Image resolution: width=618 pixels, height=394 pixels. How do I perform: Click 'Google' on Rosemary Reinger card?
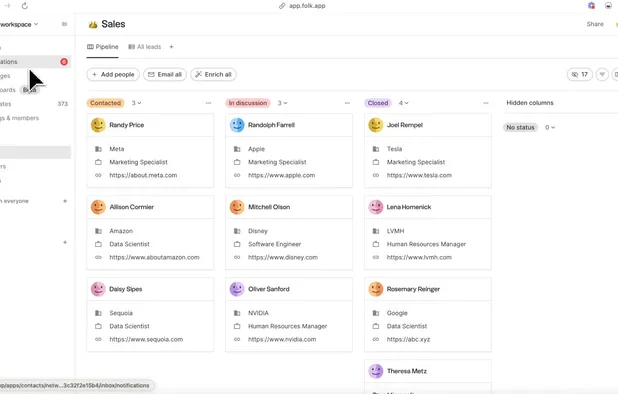(397, 313)
